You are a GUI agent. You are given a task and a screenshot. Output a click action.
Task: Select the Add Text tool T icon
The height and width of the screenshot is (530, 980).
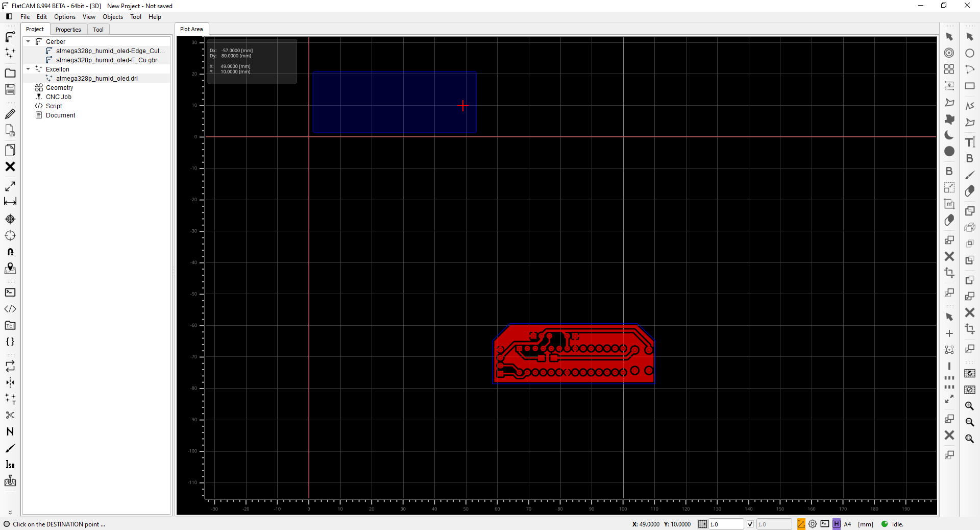pyautogui.click(x=970, y=142)
